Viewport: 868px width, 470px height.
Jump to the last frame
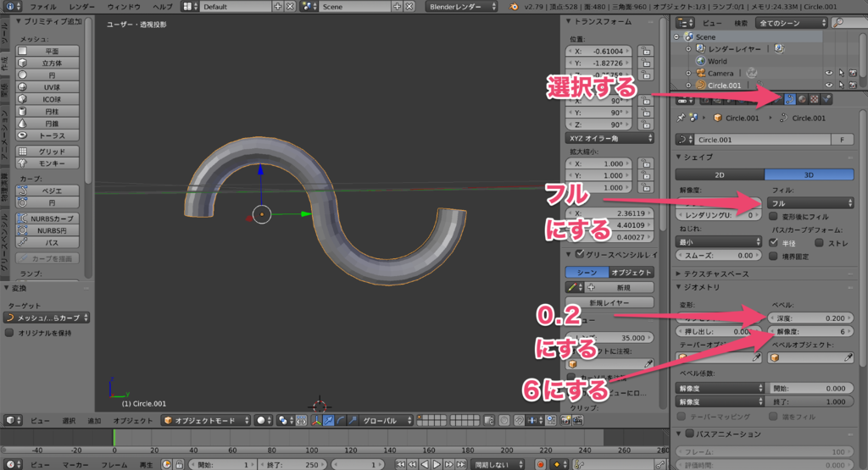[461, 464]
